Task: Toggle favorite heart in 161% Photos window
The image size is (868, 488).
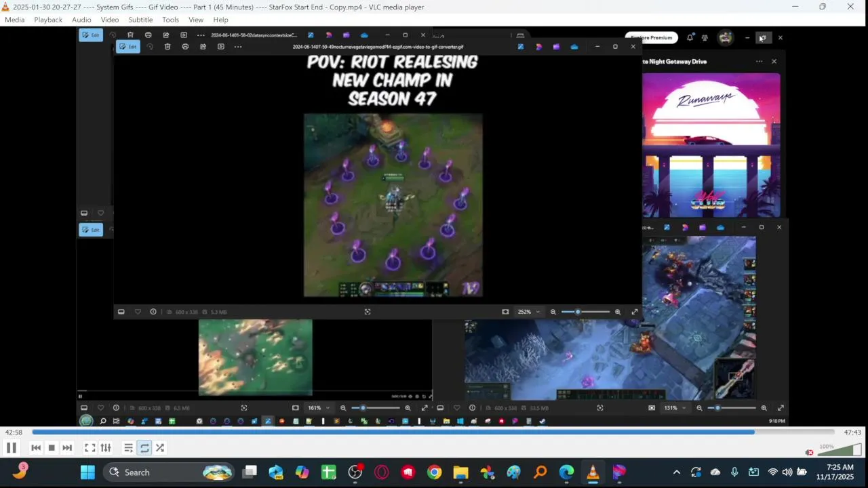Action: [x=100, y=408]
